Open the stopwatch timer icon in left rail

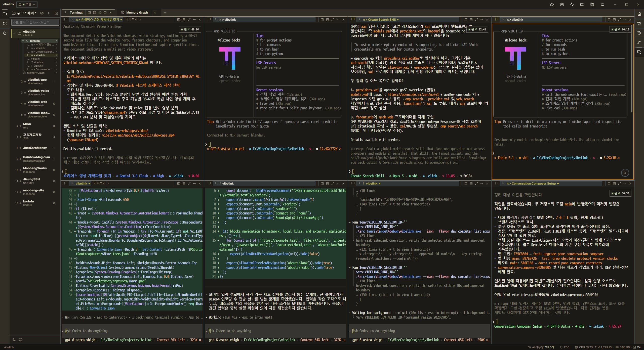(5, 33)
